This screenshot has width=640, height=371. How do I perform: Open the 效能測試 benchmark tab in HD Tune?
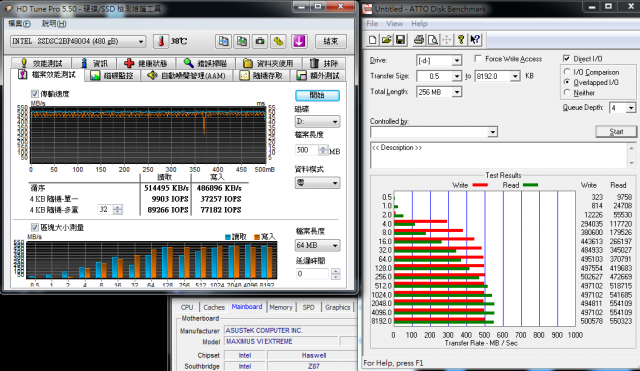coord(41,63)
